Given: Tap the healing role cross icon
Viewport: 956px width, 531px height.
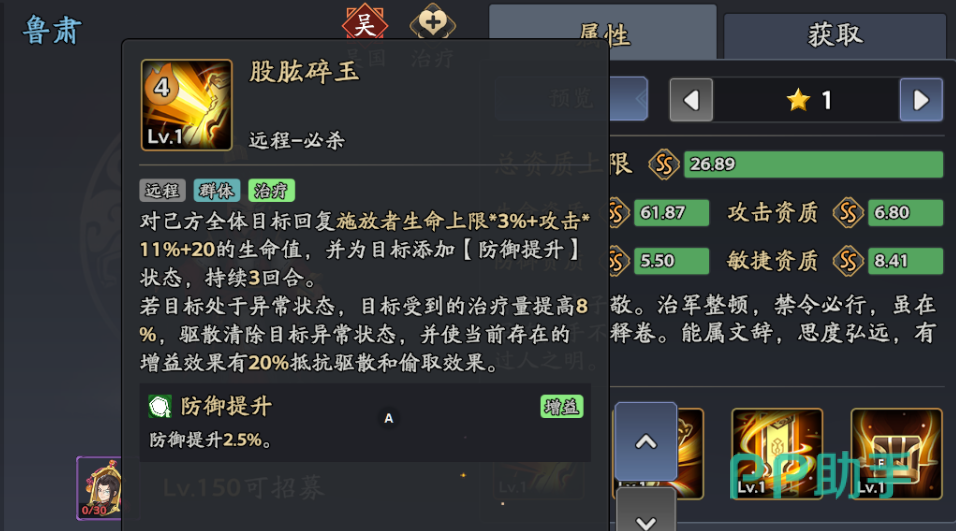Looking at the screenshot, I should (x=432, y=23).
